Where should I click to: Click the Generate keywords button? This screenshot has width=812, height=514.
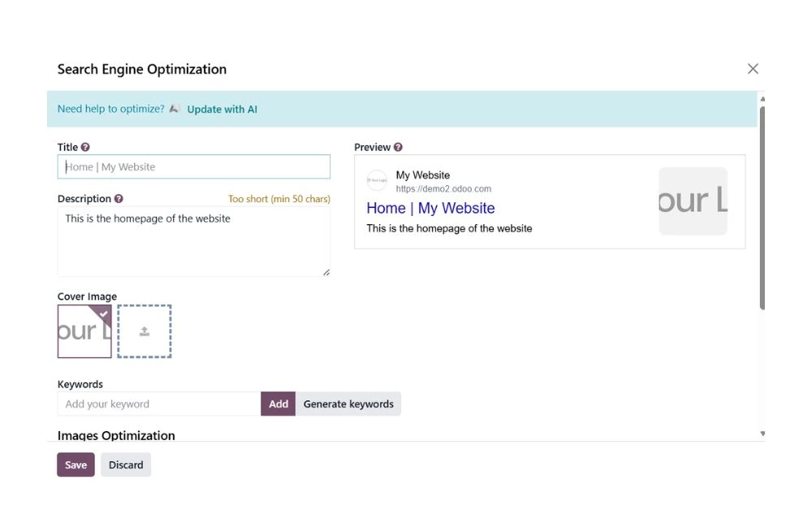coord(348,404)
